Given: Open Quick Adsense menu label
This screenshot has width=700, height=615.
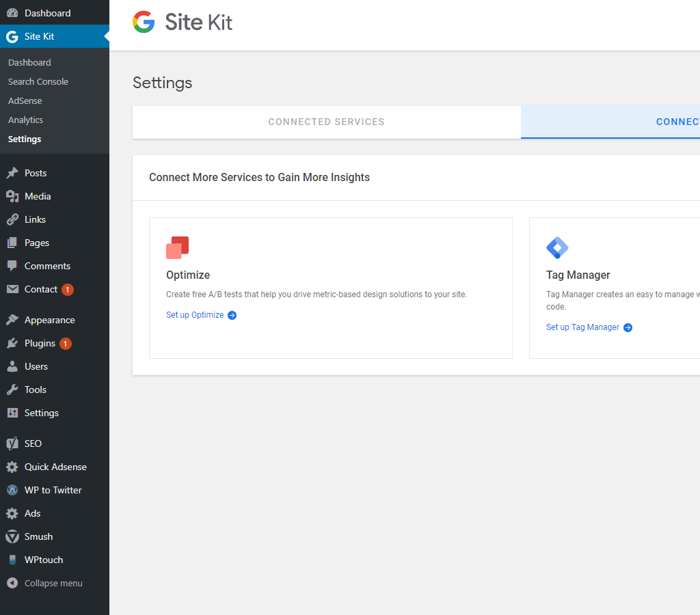Looking at the screenshot, I should click(55, 467).
